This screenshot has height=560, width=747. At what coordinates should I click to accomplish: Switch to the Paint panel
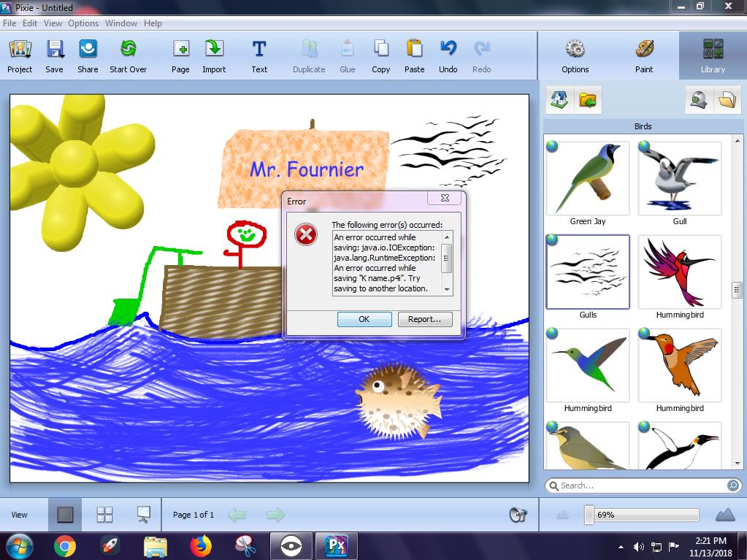[x=644, y=56]
